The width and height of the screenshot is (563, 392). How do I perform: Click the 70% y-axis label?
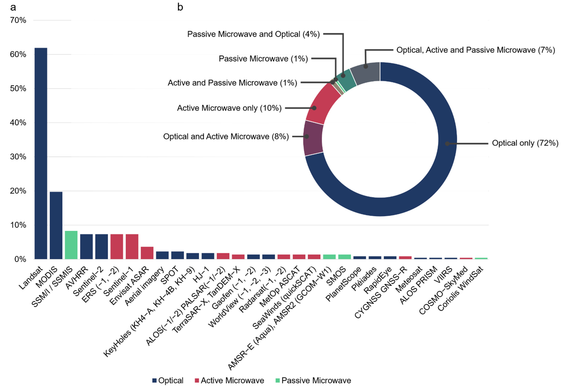(18, 20)
